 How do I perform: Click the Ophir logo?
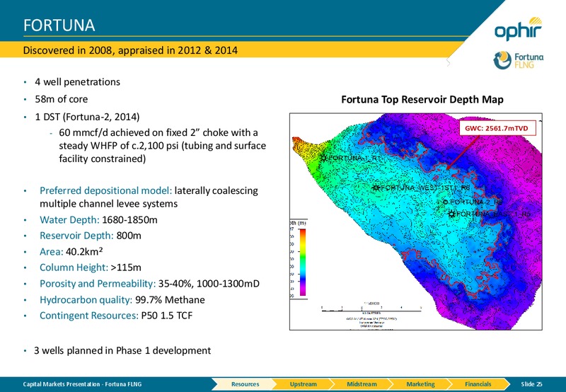(519, 29)
